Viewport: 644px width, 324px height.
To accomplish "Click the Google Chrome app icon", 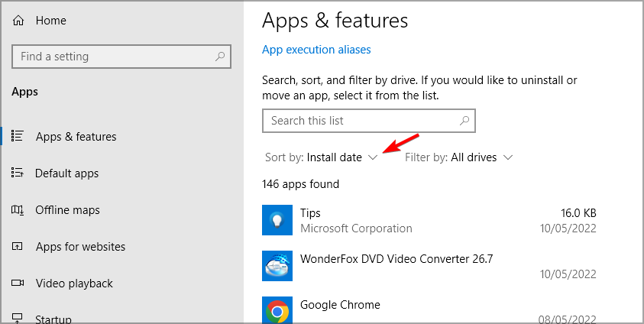I will tap(277, 311).
